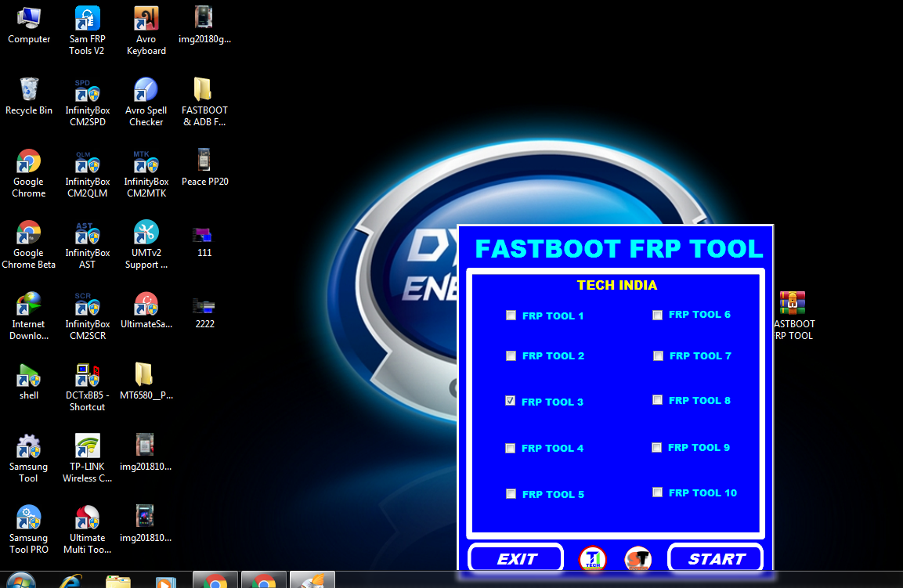
Task: Open Avro Keyboard
Action: 146,20
